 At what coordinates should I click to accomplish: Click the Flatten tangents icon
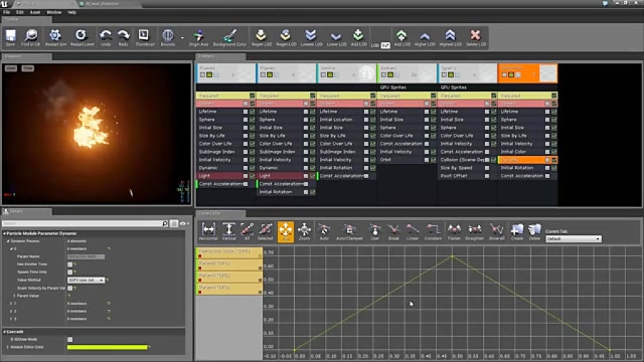(454, 231)
